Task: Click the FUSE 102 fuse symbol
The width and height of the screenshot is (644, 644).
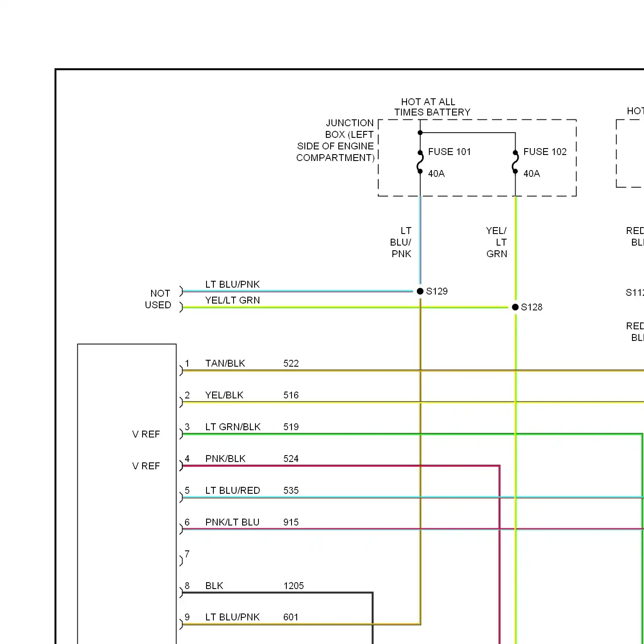Action: 515,162
